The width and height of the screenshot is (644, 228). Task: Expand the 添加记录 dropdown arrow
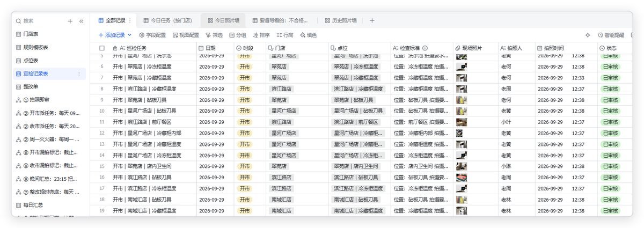pos(129,35)
